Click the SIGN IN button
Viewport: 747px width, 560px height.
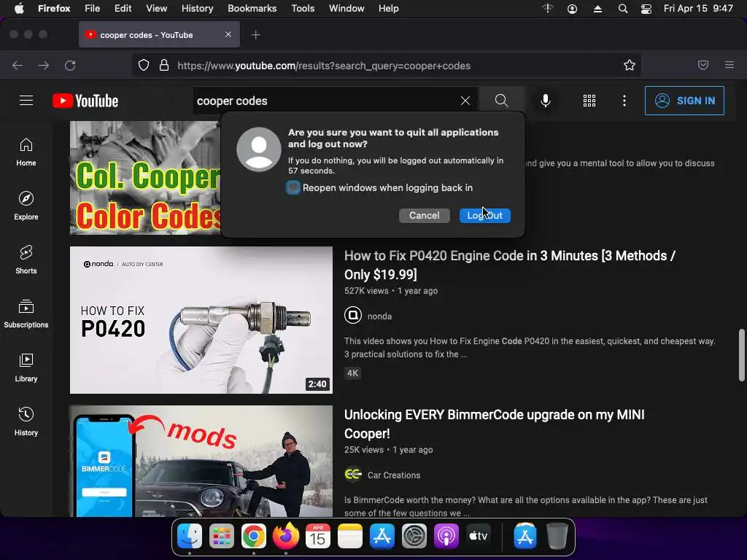tap(684, 101)
